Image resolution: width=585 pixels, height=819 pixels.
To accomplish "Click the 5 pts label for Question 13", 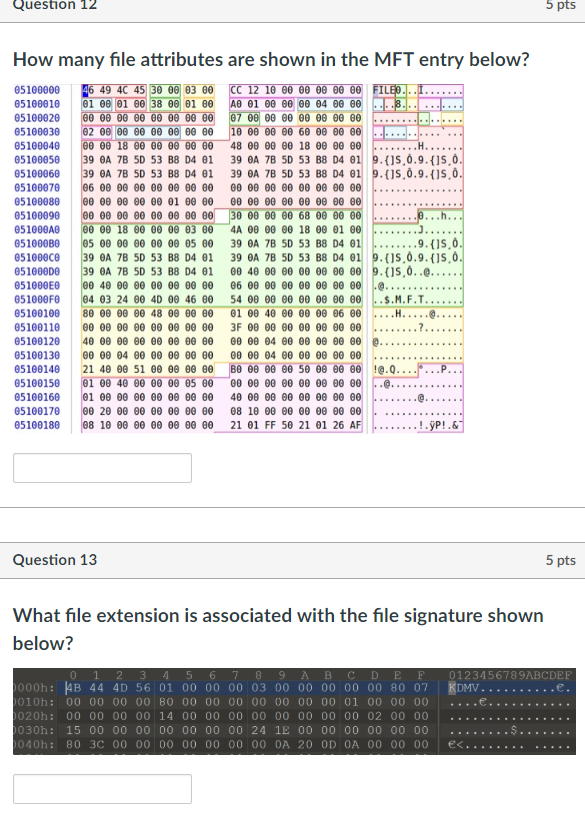I will 561,560.
